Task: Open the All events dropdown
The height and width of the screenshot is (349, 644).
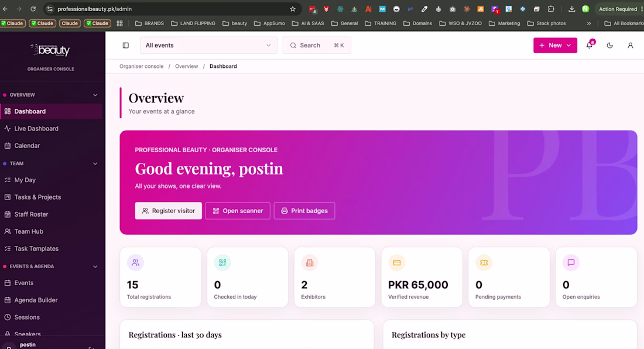Action: coord(208,45)
